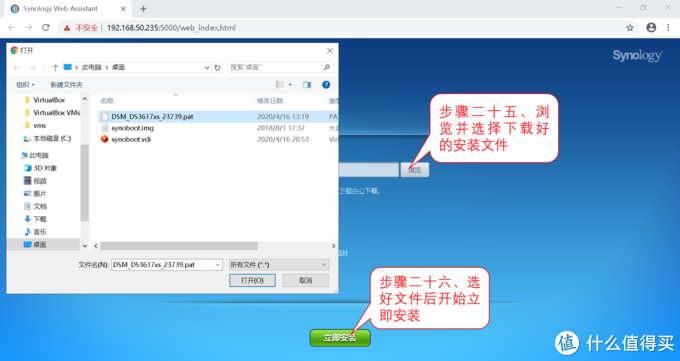
Task: Click the file list horizontal scrollbar thumb
Action: [x=179, y=246]
